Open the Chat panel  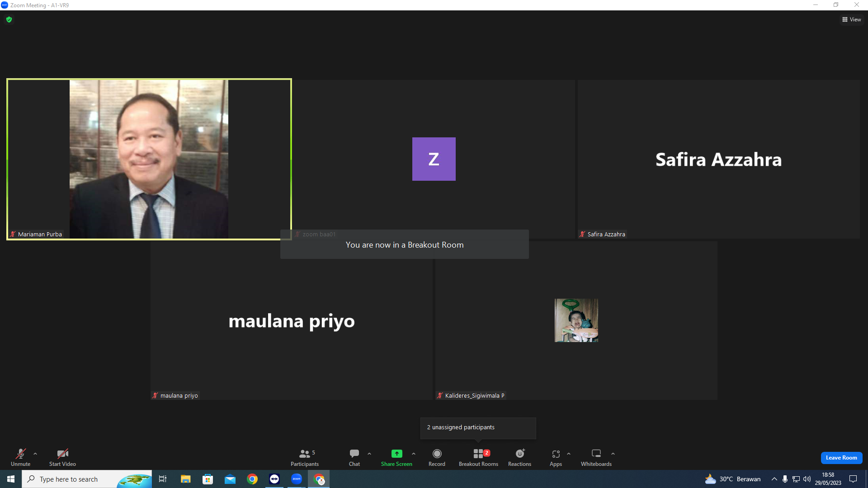pos(354,457)
